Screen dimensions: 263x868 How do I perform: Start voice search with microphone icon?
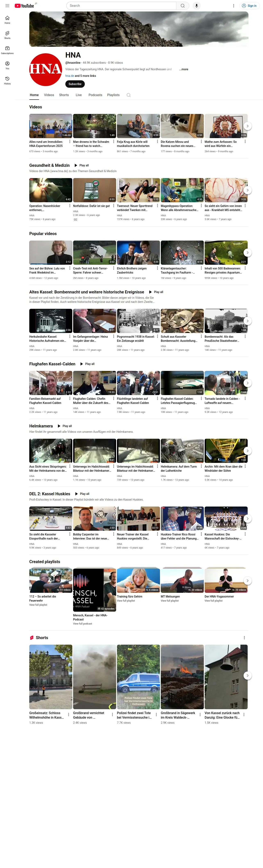pos(197,6)
